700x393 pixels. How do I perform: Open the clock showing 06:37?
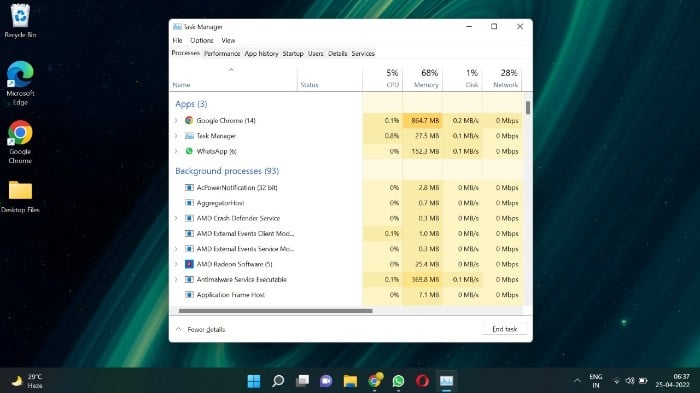pyautogui.click(x=673, y=381)
